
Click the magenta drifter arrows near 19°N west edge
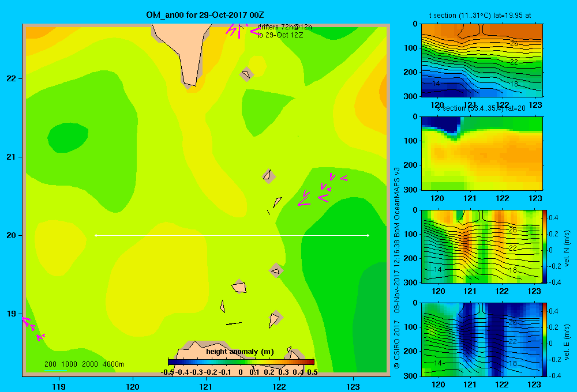[33, 329]
